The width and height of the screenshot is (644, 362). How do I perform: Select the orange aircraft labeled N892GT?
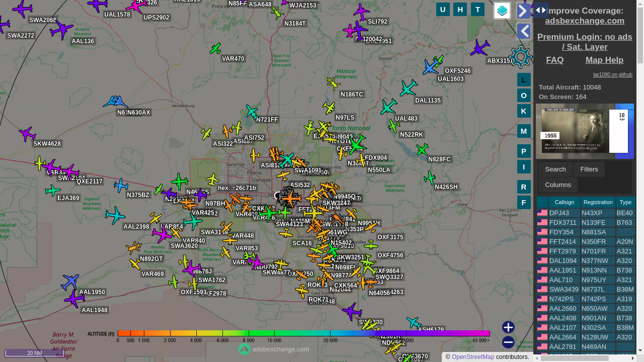[134, 247]
